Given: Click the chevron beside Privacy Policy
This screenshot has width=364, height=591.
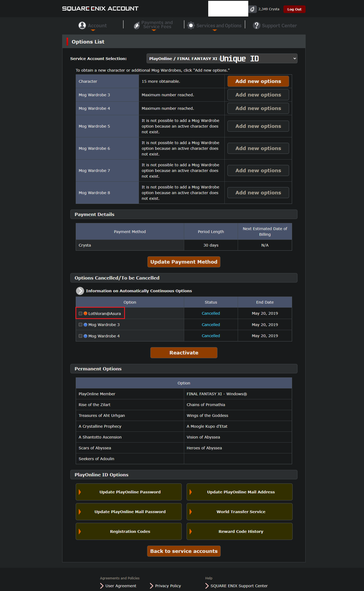Looking at the screenshot, I should (151, 586).
